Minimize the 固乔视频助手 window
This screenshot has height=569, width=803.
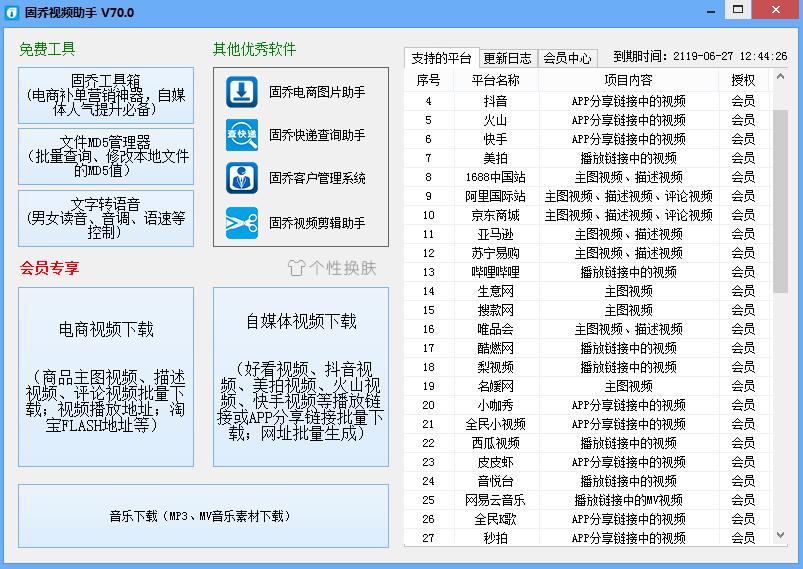click(711, 10)
